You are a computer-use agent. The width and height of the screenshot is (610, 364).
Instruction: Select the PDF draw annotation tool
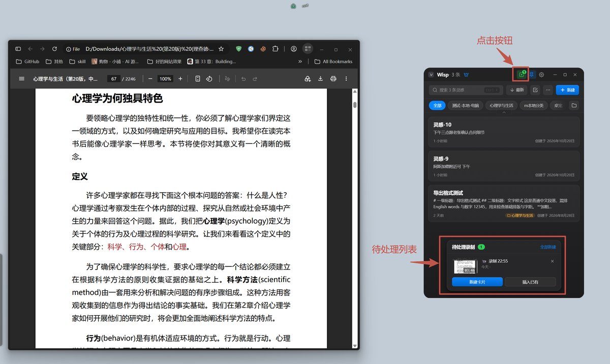[x=227, y=79]
